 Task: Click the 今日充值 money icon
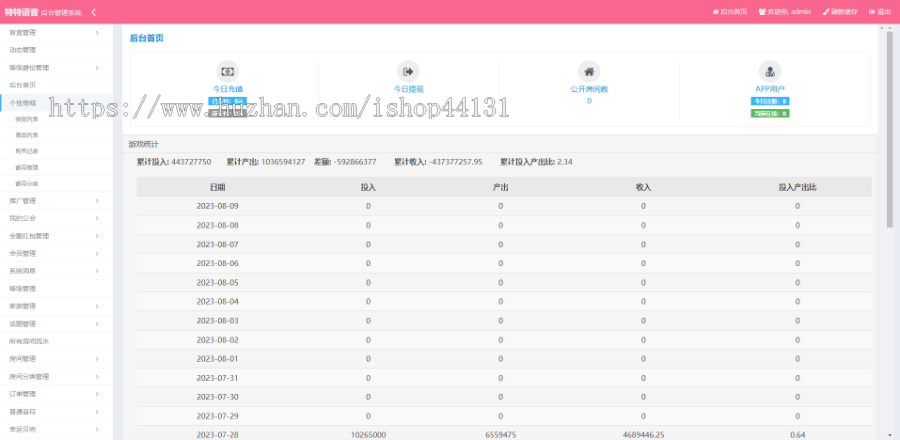click(227, 72)
